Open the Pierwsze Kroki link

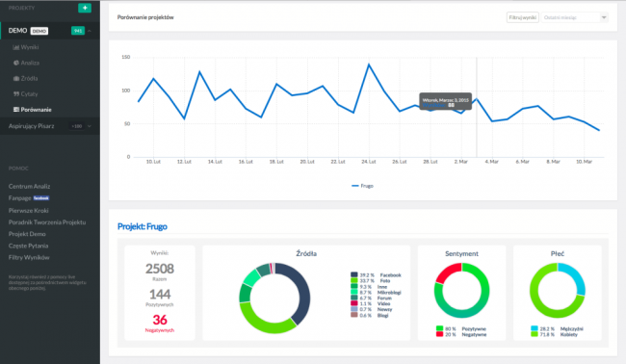point(28,210)
